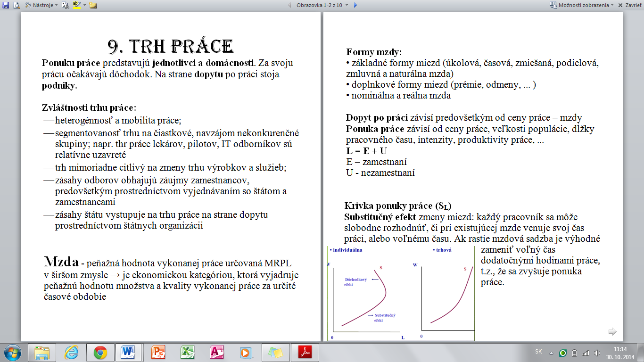Insert a comment with the sticky note icon
This screenshot has width=644, height=362.
point(93,5)
